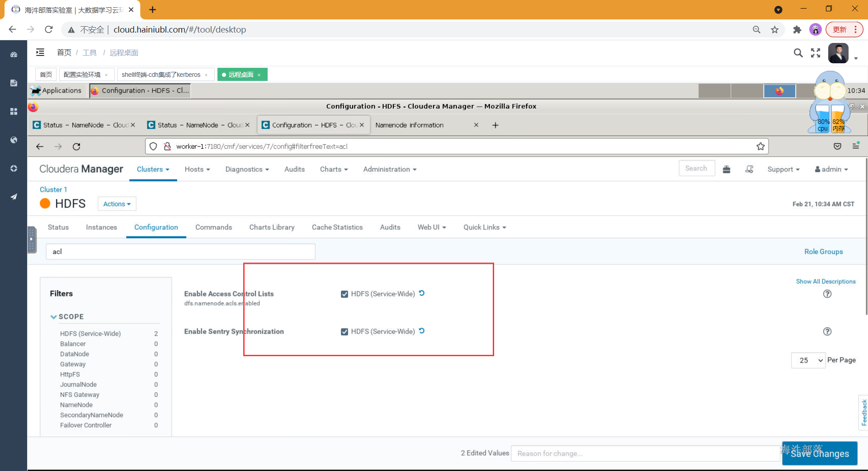
Task: Show help for Enable Sentry Synchronization
Action: pos(827,331)
